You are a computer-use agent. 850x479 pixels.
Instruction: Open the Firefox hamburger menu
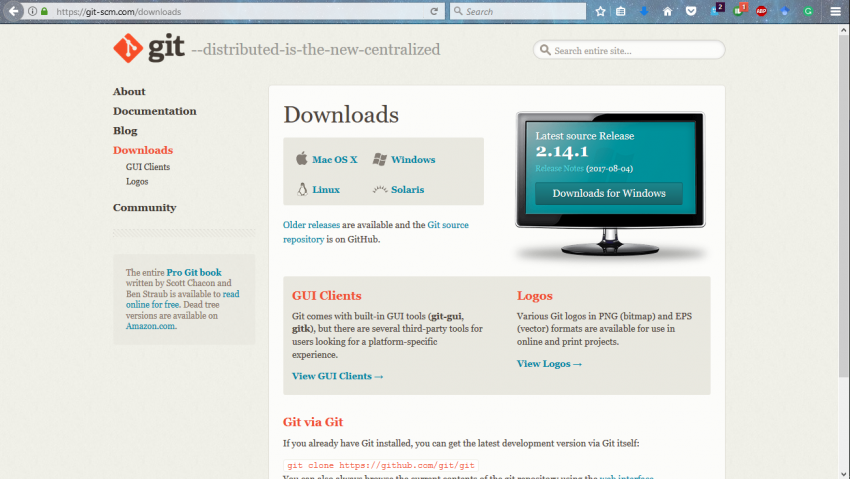pyautogui.click(x=836, y=11)
